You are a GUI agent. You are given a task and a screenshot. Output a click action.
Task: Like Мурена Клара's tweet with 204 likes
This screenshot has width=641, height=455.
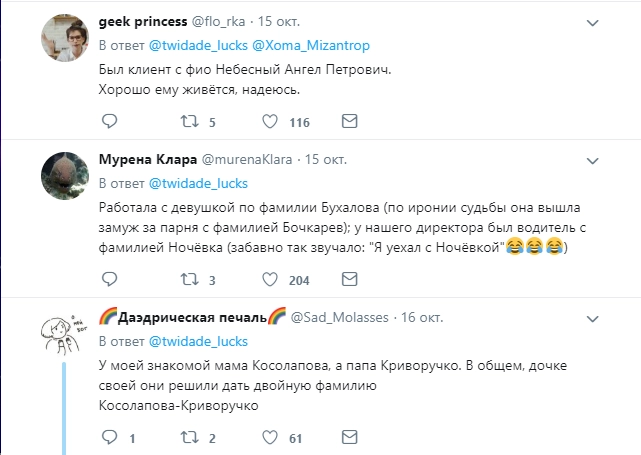(269, 280)
